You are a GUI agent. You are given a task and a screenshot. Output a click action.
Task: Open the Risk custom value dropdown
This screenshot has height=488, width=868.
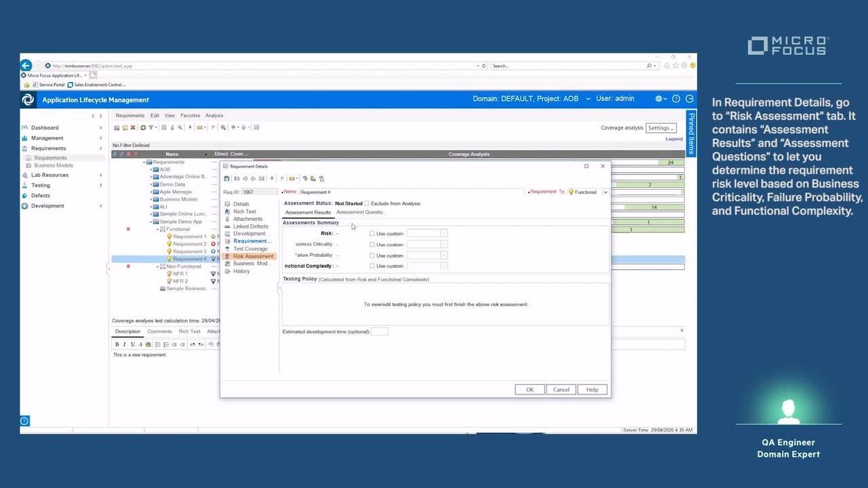click(444, 234)
